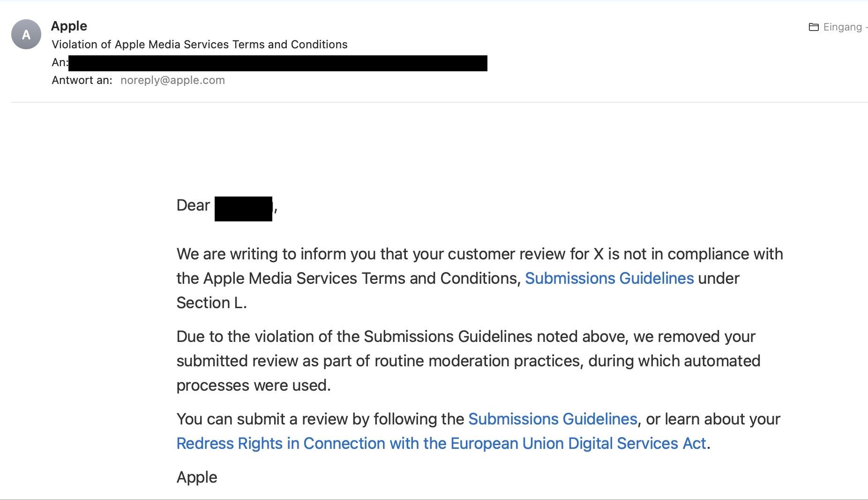Screen dimensions: 868x500
Task: Click the "An:" recipient label
Action: pyautogui.click(x=60, y=62)
